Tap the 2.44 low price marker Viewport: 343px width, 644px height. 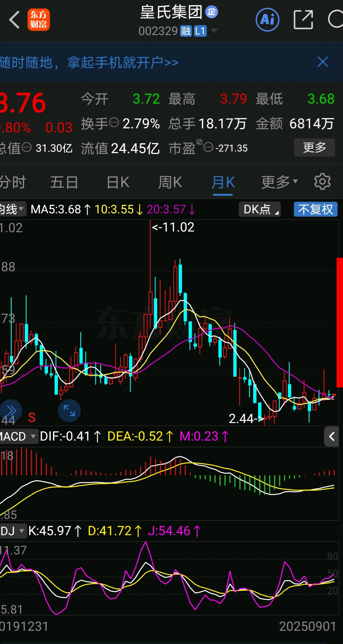246,418
